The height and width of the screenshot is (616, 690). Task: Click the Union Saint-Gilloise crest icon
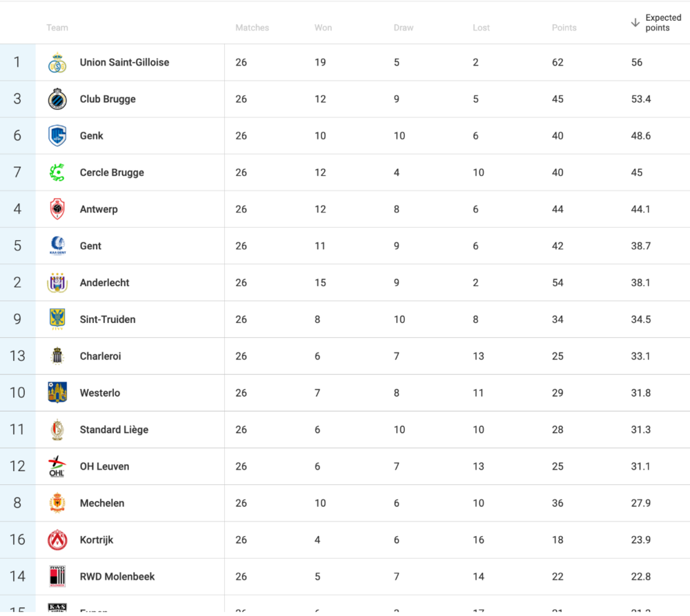(57, 63)
